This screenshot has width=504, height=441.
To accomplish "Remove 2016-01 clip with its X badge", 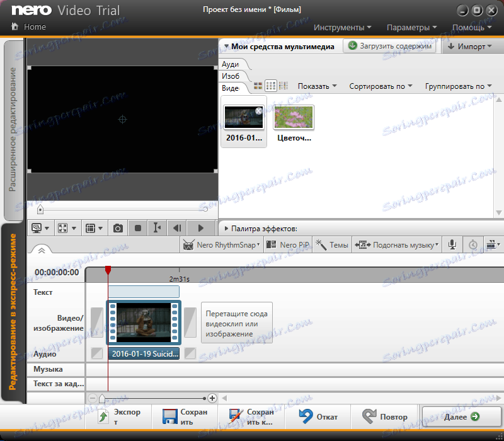I will point(258,112).
